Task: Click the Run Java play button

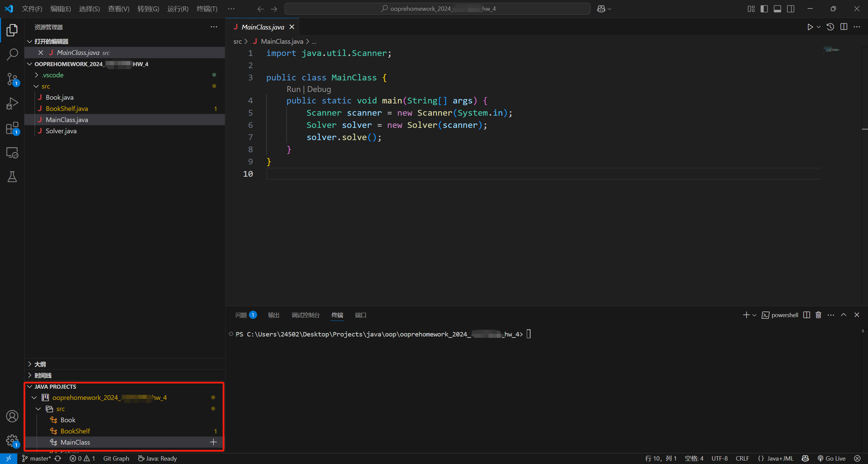Action: 810,27
